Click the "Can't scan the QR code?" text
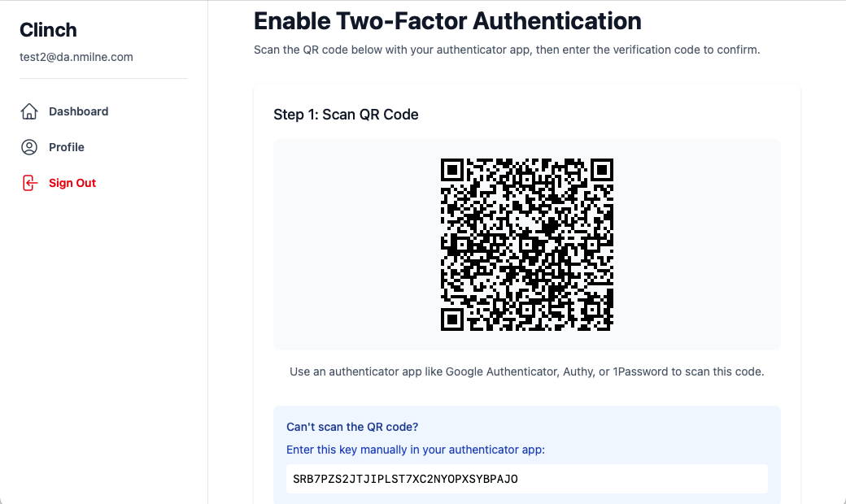This screenshot has height=504, width=846. (352, 427)
